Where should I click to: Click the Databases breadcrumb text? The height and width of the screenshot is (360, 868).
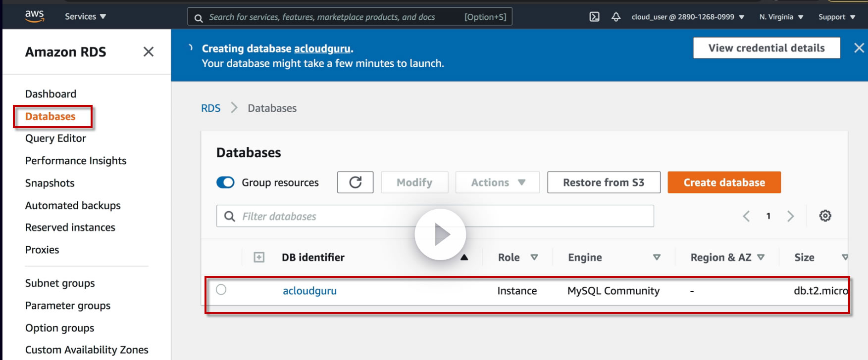point(272,108)
